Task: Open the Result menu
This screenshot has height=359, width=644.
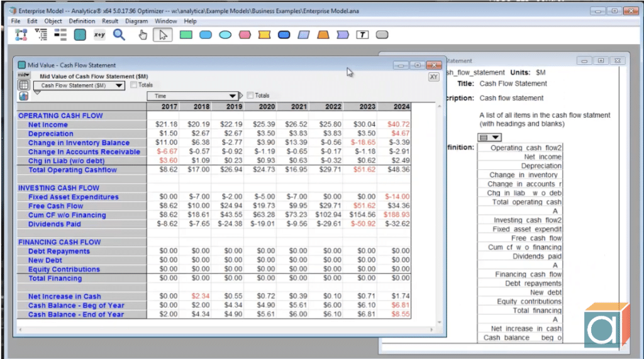Action: (x=110, y=21)
